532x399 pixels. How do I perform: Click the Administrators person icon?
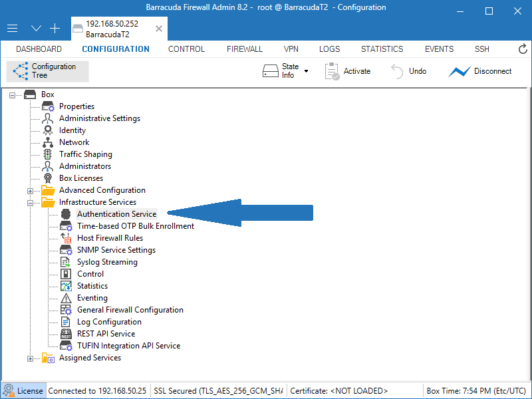(47, 166)
